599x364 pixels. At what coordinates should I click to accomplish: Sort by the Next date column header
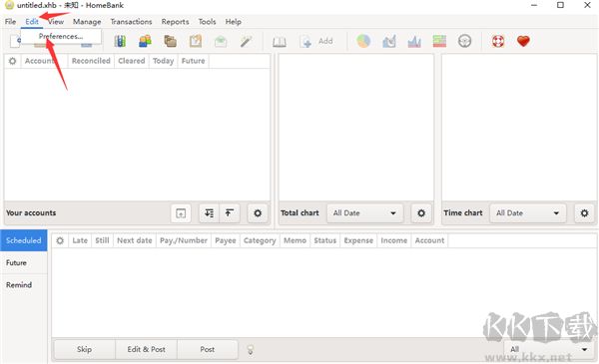(x=135, y=240)
